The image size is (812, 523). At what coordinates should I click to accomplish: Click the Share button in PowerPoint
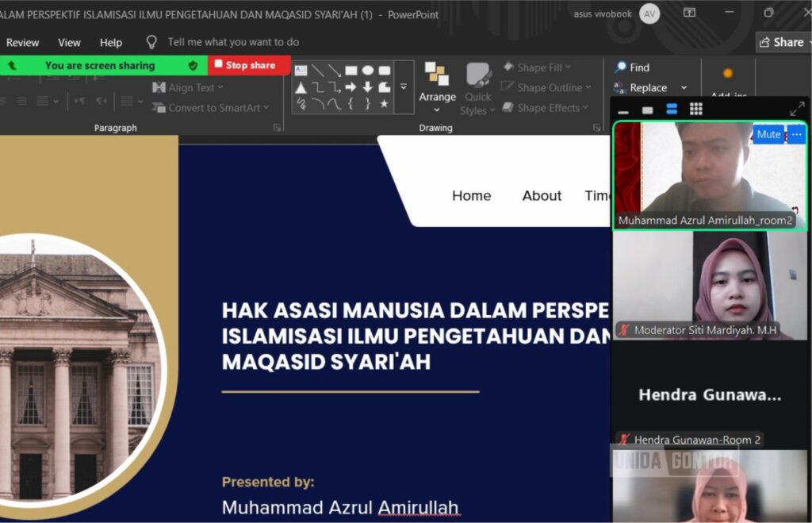coord(782,43)
